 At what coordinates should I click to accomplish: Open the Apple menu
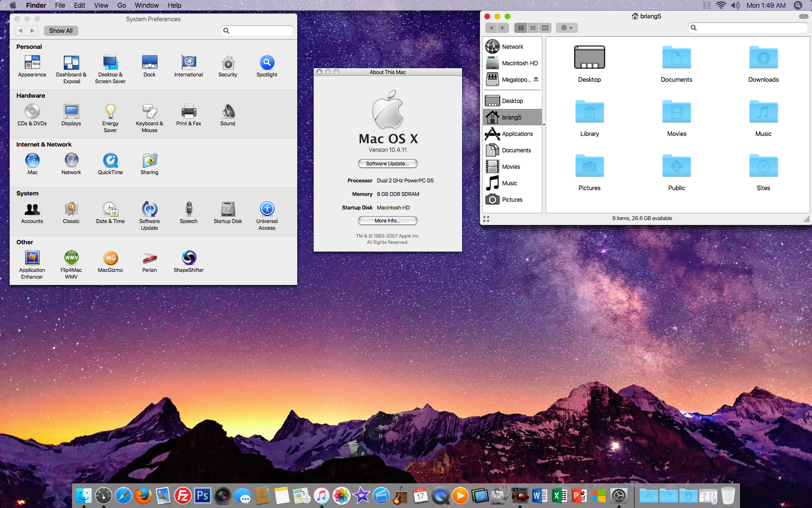[x=13, y=5]
